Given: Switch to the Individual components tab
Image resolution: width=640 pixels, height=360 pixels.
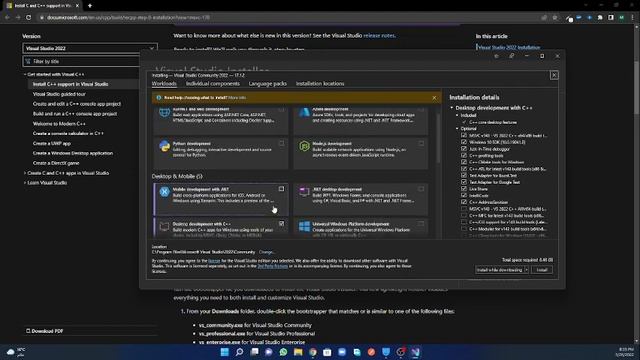Looking at the screenshot, I should point(213,84).
